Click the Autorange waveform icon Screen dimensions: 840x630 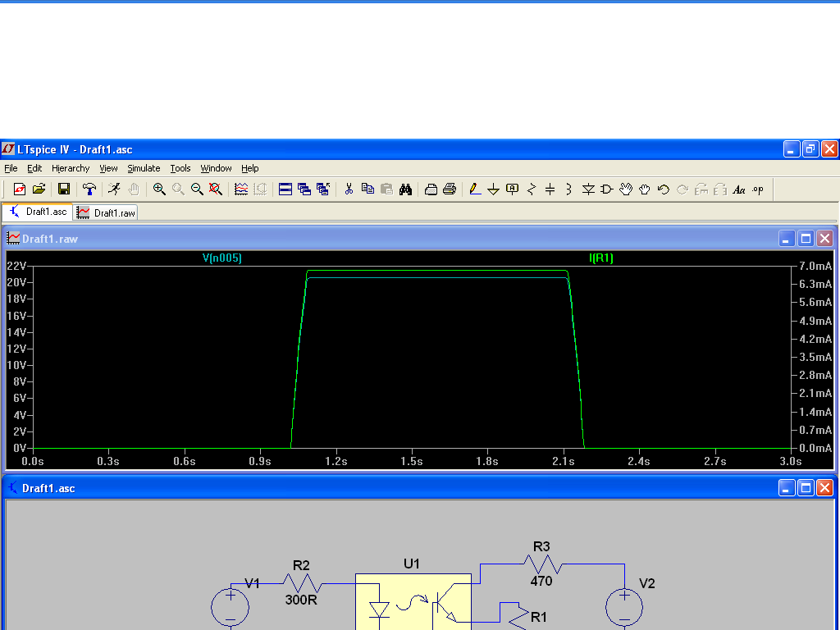[241, 189]
